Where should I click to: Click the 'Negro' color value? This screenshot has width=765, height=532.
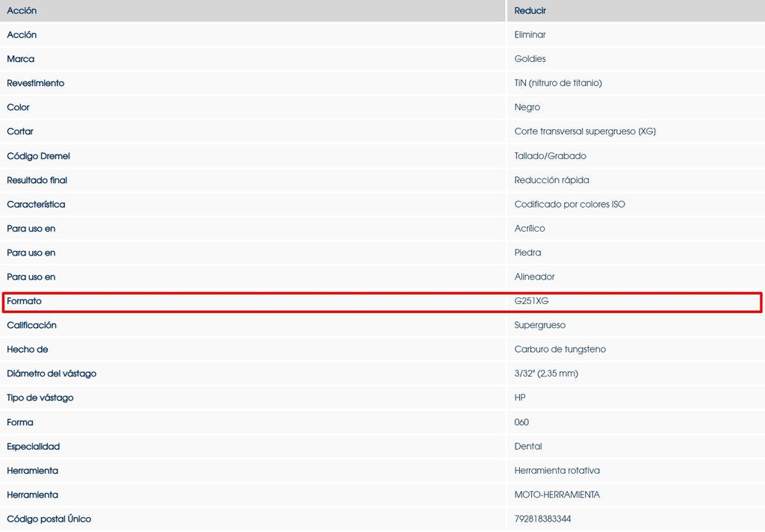click(527, 108)
